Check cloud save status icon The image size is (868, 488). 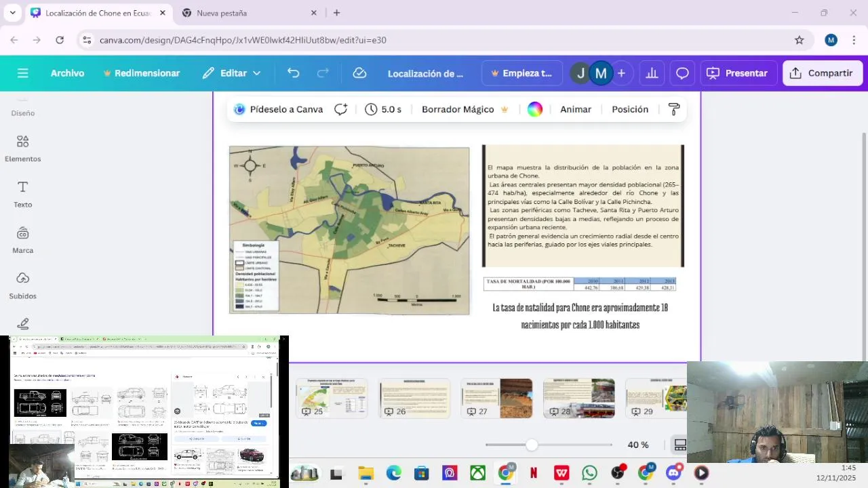pyautogui.click(x=359, y=73)
